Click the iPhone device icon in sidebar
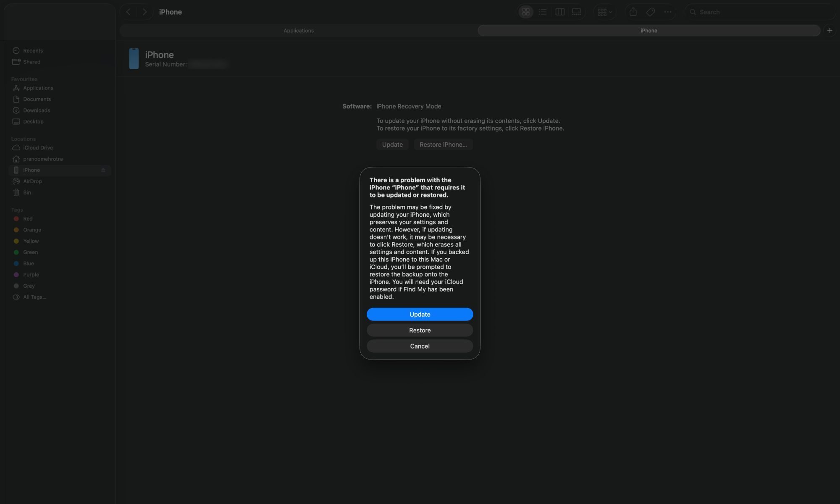The width and height of the screenshot is (840, 504). [16, 170]
